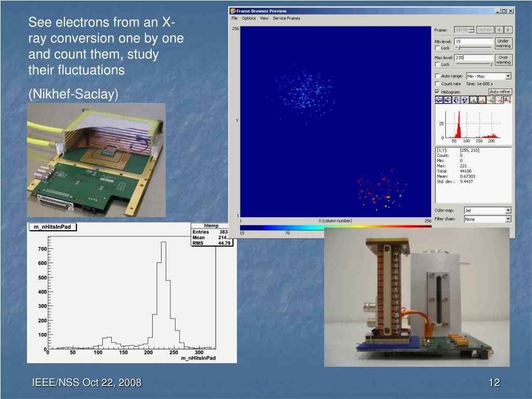Screen dimensions: 532x399
Task: Open the Filter chain None dropdown
Action: pyautogui.click(x=487, y=219)
